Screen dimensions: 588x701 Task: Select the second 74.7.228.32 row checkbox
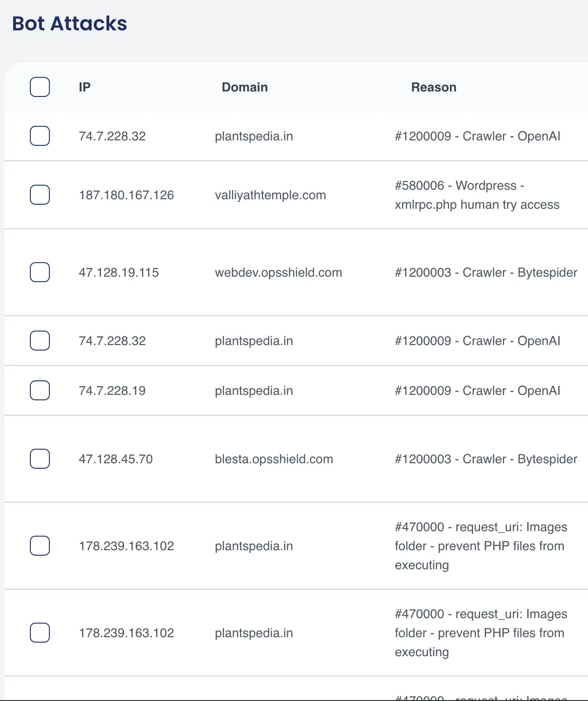pos(39,341)
